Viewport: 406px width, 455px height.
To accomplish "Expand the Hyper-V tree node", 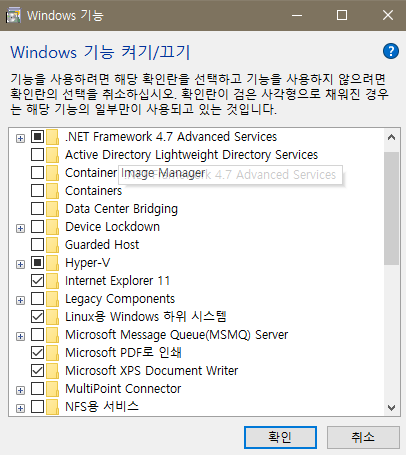I will pos(20,264).
